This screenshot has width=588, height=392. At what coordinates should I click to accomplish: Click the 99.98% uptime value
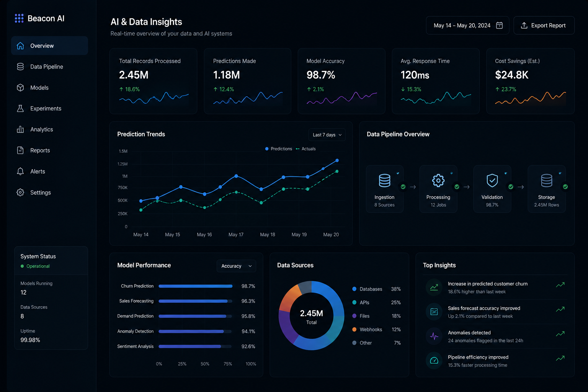pos(30,340)
